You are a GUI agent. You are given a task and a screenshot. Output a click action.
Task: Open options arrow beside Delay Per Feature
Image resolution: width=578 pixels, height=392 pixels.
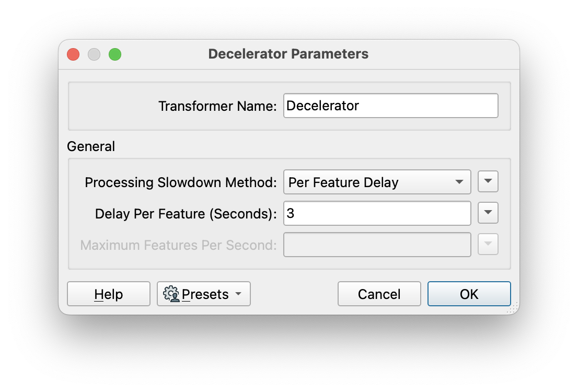488,213
